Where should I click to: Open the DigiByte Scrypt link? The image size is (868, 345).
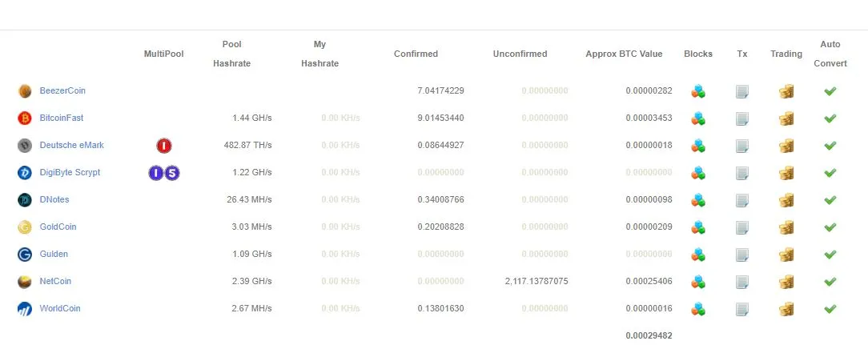pos(70,172)
